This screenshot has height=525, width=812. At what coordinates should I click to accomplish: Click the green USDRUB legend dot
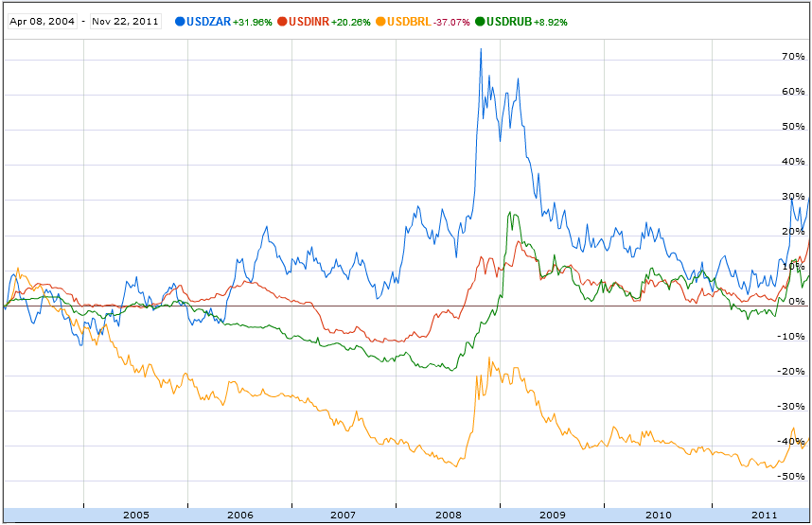480,22
